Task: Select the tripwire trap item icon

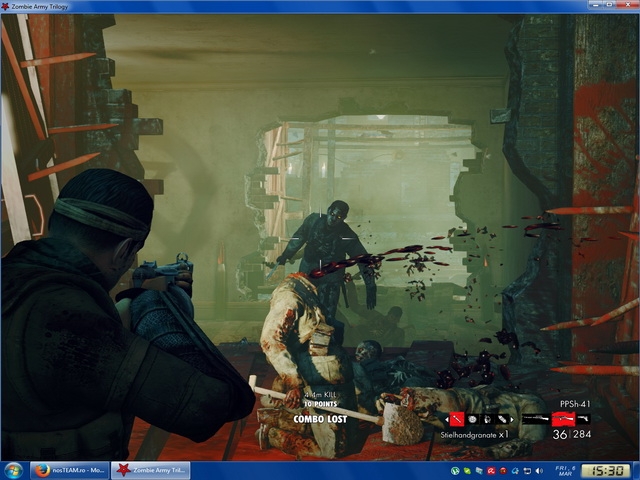Action: tap(487, 419)
